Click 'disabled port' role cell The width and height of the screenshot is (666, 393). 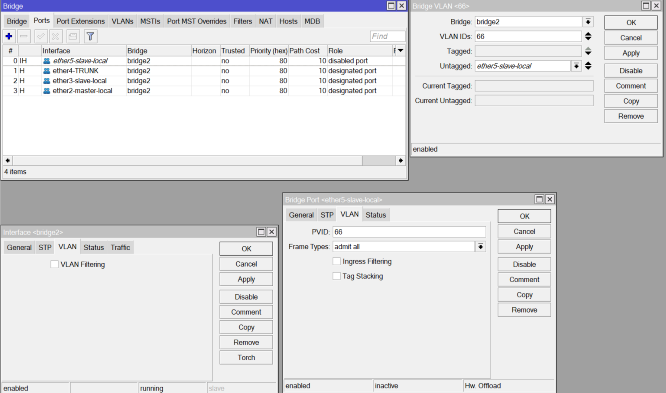click(x=348, y=61)
